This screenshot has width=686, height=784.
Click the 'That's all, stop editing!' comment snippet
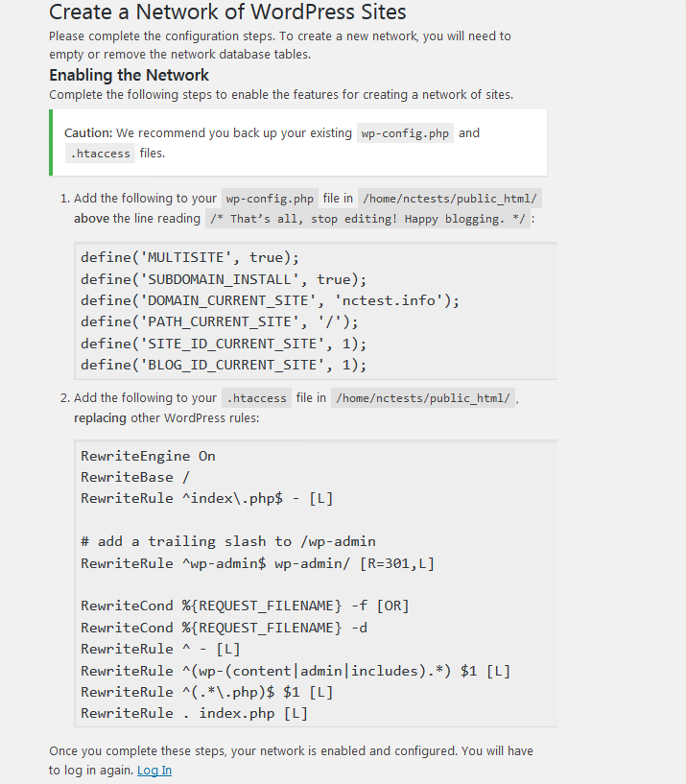[x=367, y=219]
